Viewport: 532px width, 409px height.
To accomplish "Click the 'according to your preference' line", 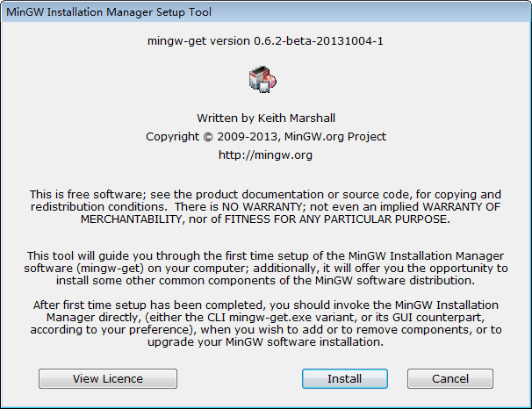I will [265, 330].
